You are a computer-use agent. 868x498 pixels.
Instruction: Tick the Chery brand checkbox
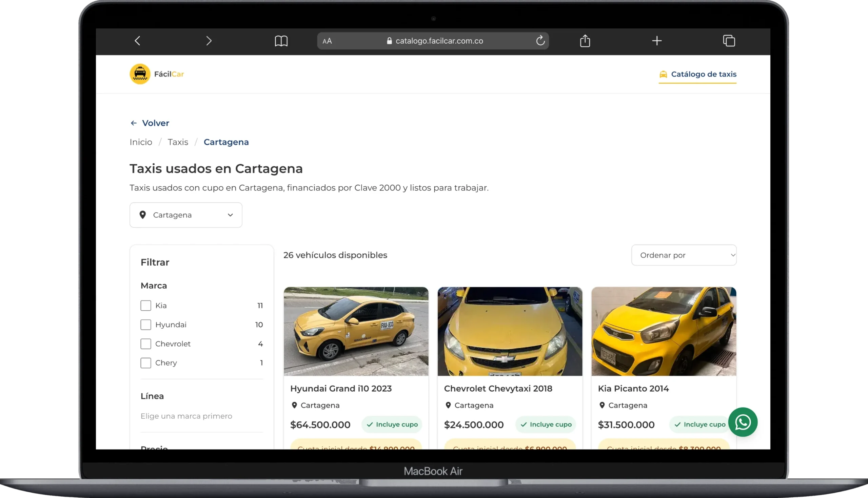click(x=146, y=362)
